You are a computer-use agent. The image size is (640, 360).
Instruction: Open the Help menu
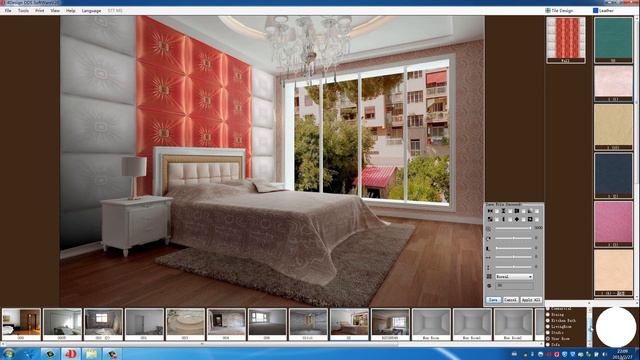click(x=71, y=11)
